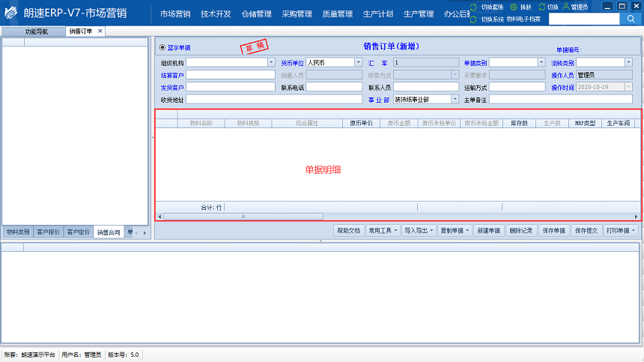Focus the top search input box

point(584,19)
